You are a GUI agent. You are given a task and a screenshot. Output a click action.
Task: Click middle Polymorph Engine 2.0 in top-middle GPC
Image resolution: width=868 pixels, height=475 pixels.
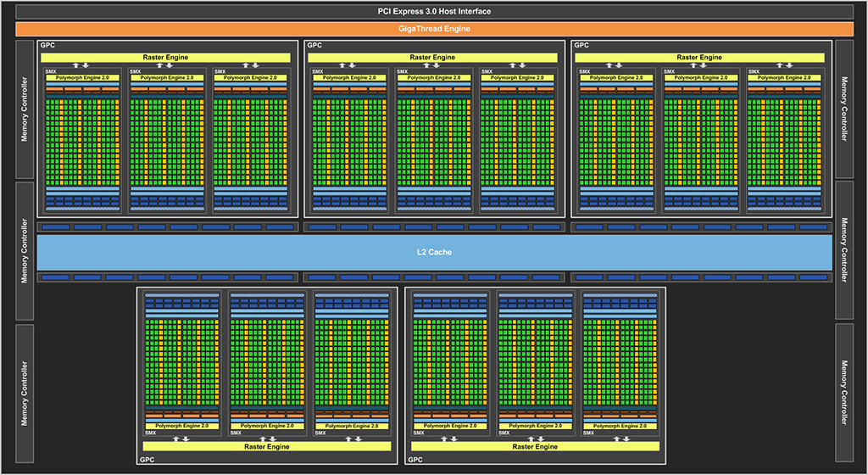433,77
